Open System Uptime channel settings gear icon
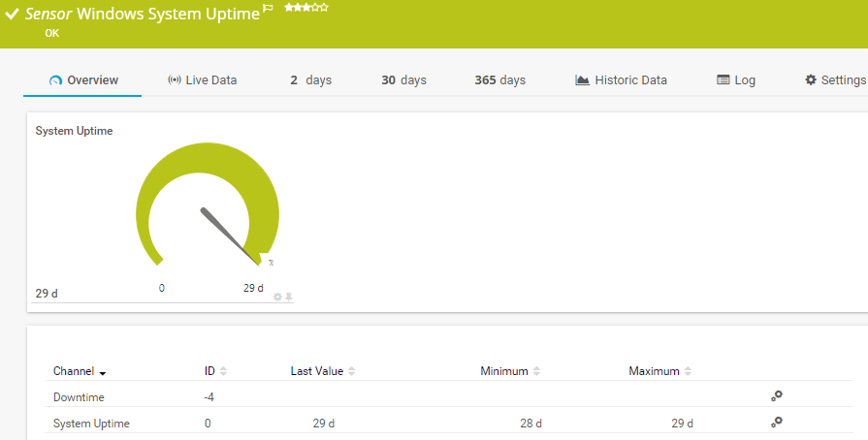The height and width of the screenshot is (440, 868). [776, 423]
